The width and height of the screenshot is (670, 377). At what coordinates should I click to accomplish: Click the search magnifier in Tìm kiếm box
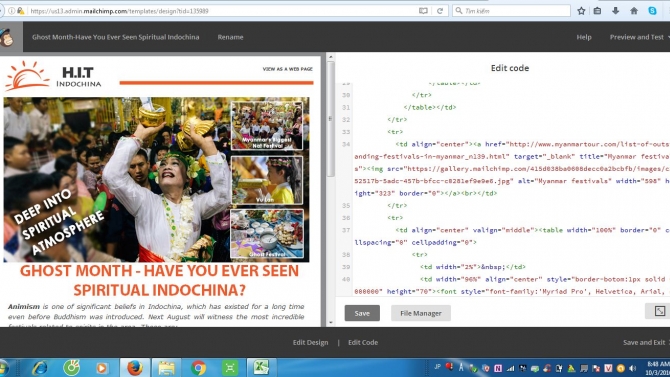click(x=459, y=11)
